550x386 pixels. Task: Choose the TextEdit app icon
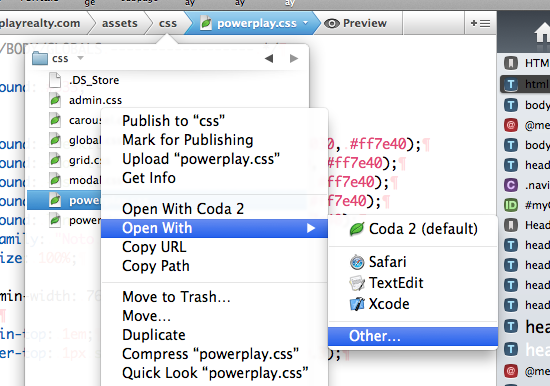coord(357,283)
